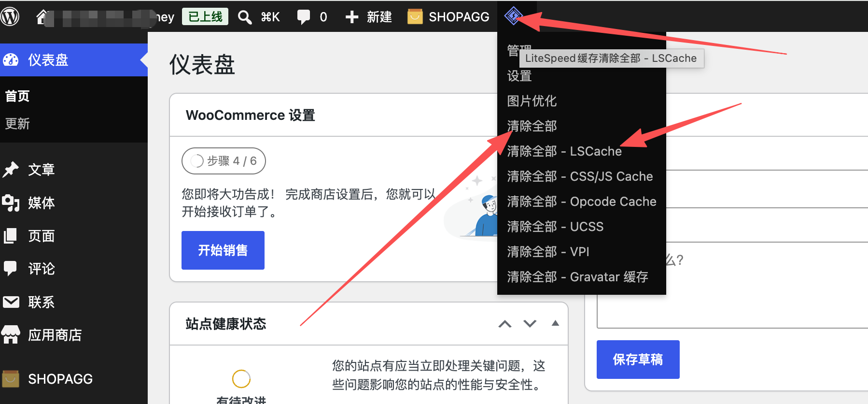Open the WordPress logo menu
Image resolution: width=868 pixels, height=404 pixels.
coord(10,16)
